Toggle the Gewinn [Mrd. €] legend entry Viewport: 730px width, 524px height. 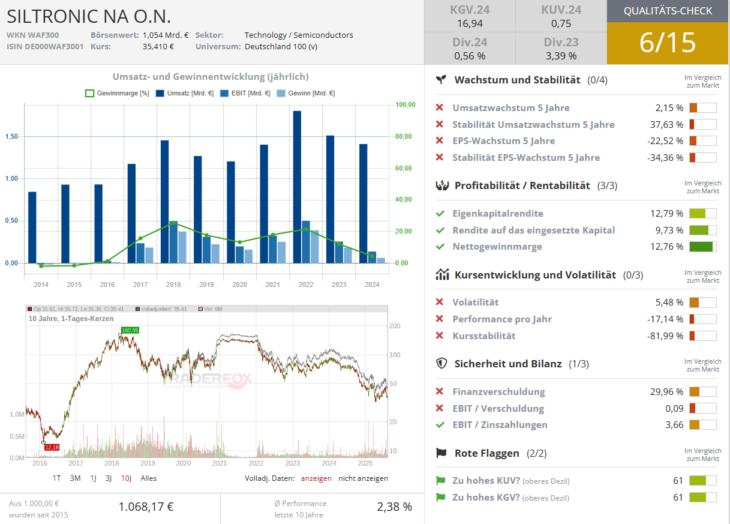[306, 93]
